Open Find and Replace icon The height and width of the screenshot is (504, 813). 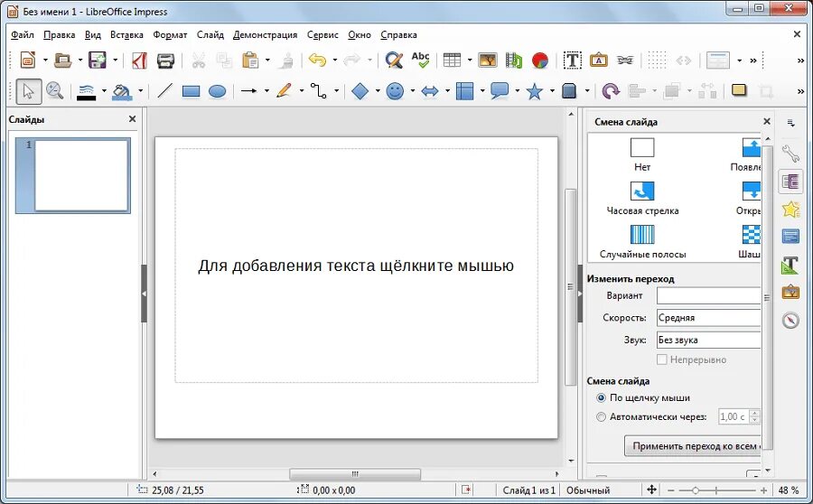pos(394,61)
